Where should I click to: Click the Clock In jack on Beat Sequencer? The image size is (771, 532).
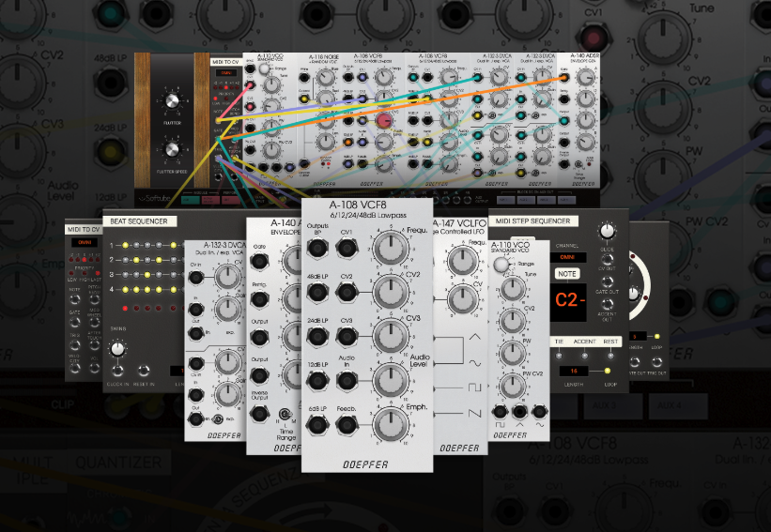coord(117,371)
